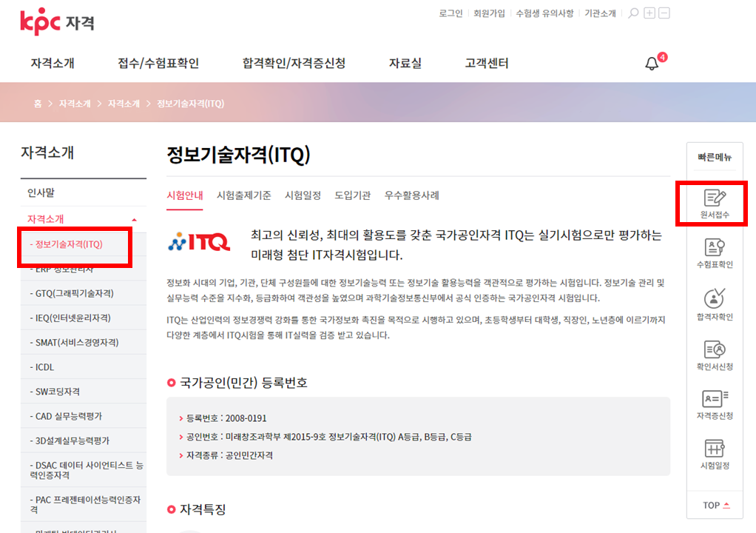The width and height of the screenshot is (756, 533).
Task: Open 기관소개 link
Action: [600, 13]
